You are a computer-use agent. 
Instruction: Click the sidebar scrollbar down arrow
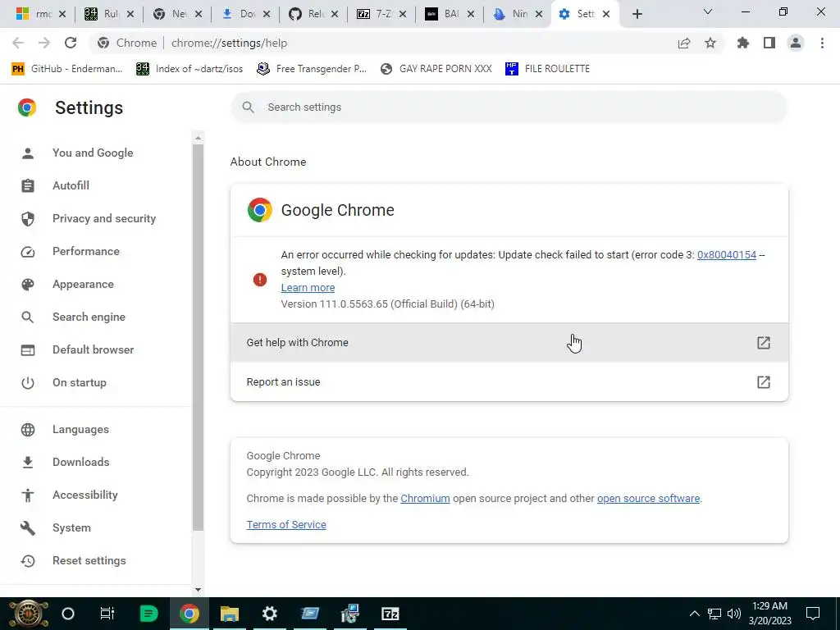(199, 590)
